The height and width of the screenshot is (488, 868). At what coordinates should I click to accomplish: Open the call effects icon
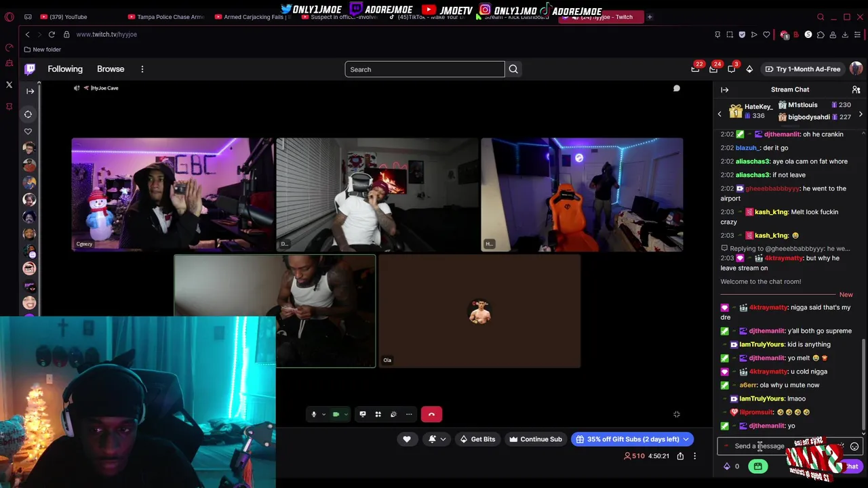(x=393, y=414)
